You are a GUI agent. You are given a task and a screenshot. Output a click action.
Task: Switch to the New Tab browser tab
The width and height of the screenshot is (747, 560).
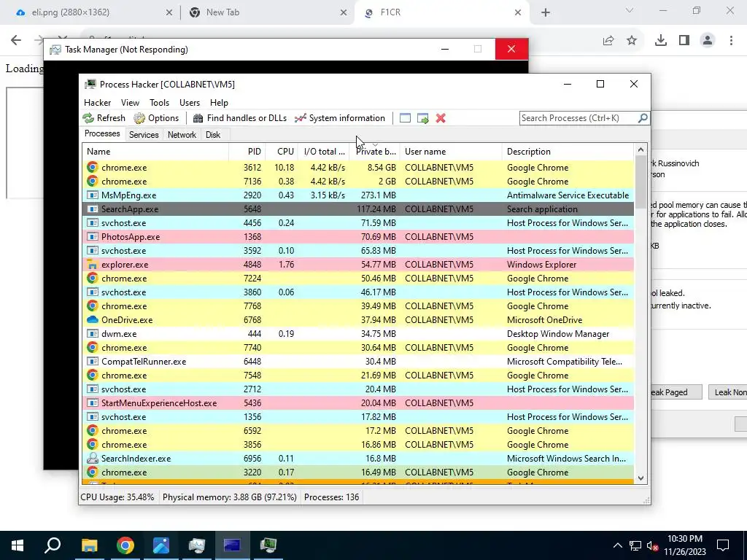(267, 12)
